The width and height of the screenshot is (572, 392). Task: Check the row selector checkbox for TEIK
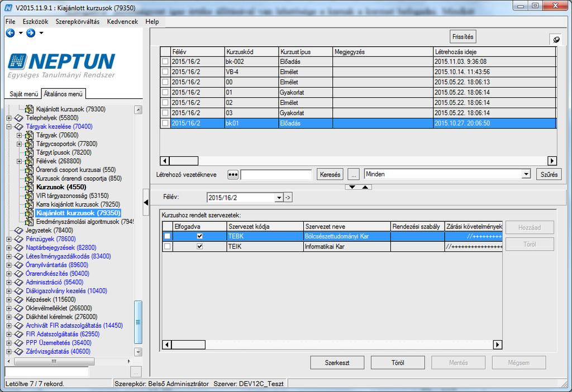[x=167, y=246]
